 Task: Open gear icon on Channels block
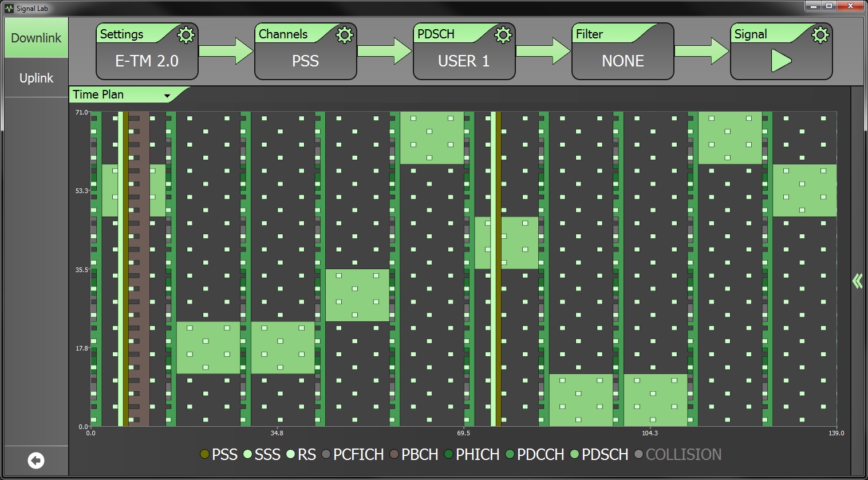pyautogui.click(x=345, y=35)
